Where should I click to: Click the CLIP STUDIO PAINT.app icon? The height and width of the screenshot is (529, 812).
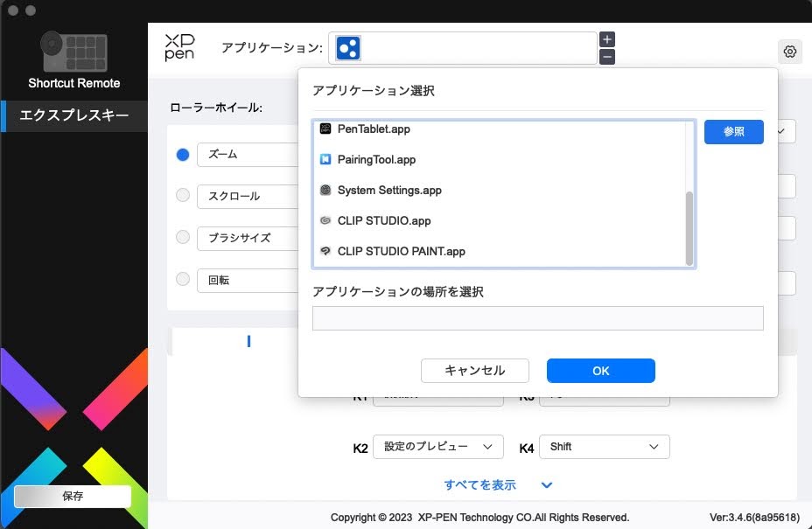(x=325, y=251)
